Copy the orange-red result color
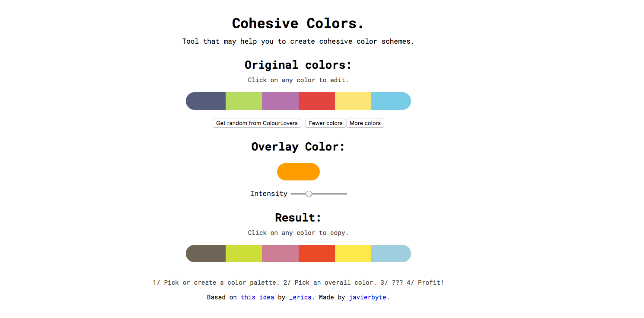Image resolution: width=644 pixels, height=318 pixels. (x=317, y=254)
